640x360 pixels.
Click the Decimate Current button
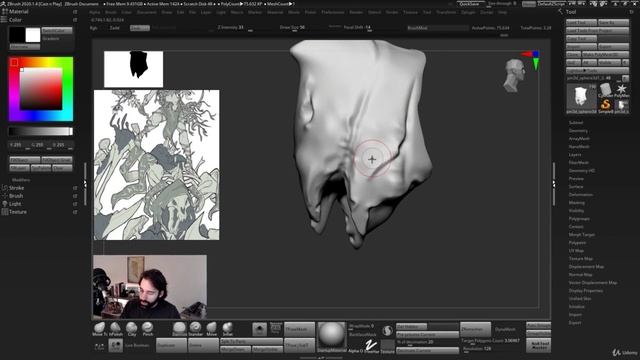coord(427,351)
